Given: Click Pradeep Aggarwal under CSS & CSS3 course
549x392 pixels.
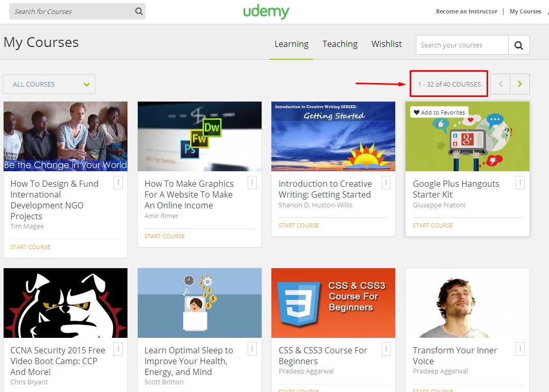Looking at the screenshot, I should coord(306,371).
